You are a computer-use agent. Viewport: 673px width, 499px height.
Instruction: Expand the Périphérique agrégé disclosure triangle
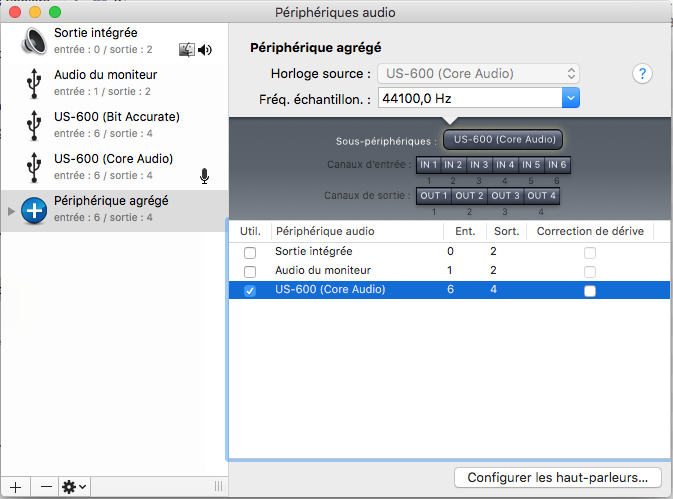(11, 211)
